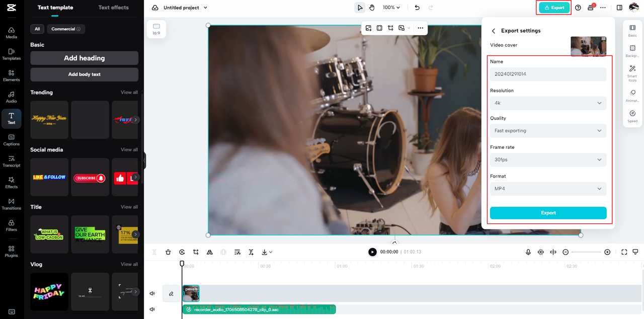Select the All filter chip
This screenshot has height=319, width=644.
pos(37,29)
